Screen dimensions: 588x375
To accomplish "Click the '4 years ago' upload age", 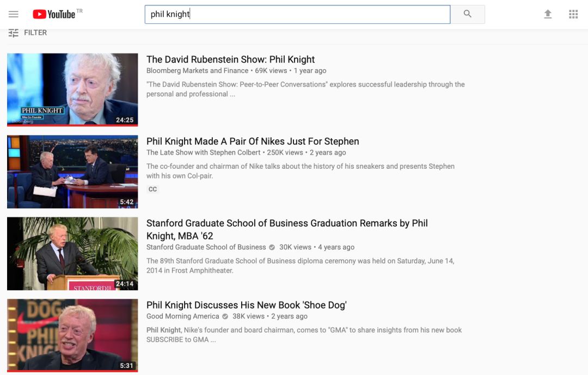I will 336,247.
